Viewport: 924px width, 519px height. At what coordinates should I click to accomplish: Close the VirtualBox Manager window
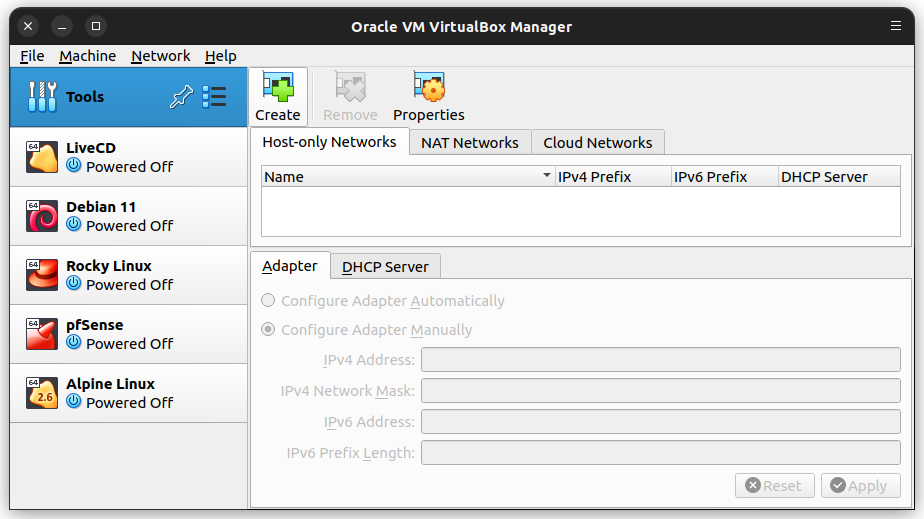tap(28, 26)
